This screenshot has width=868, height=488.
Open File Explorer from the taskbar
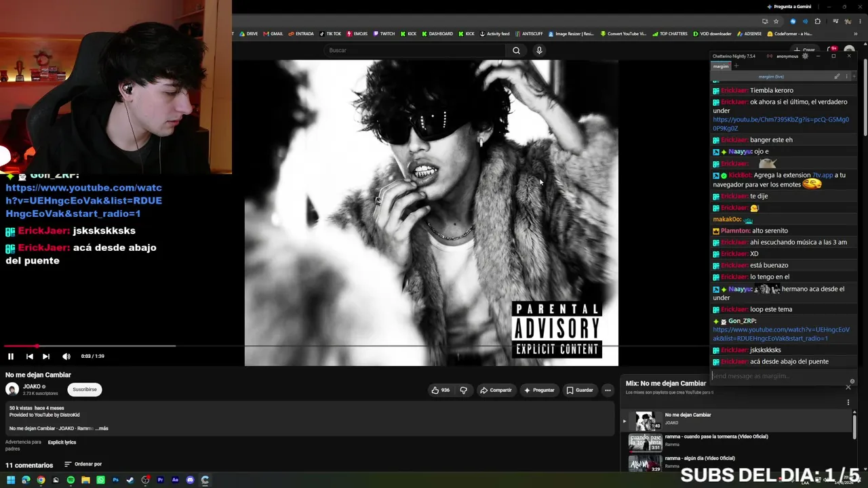85,481
